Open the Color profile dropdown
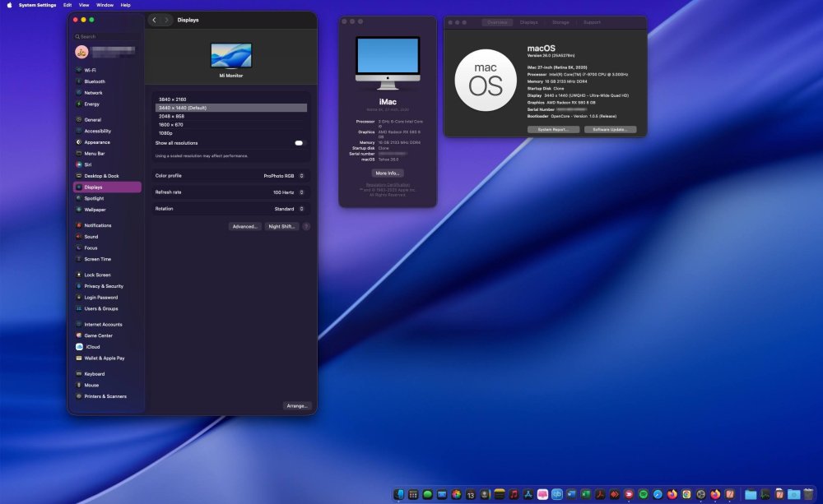 pos(283,176)
